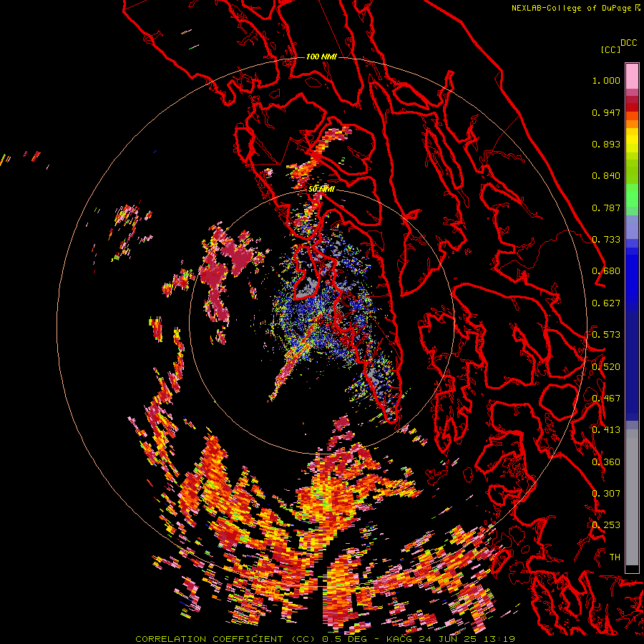This screenshot has height=644, width=644.
Task: Select the 0.413 color scale label
Action: coord(606,430)
